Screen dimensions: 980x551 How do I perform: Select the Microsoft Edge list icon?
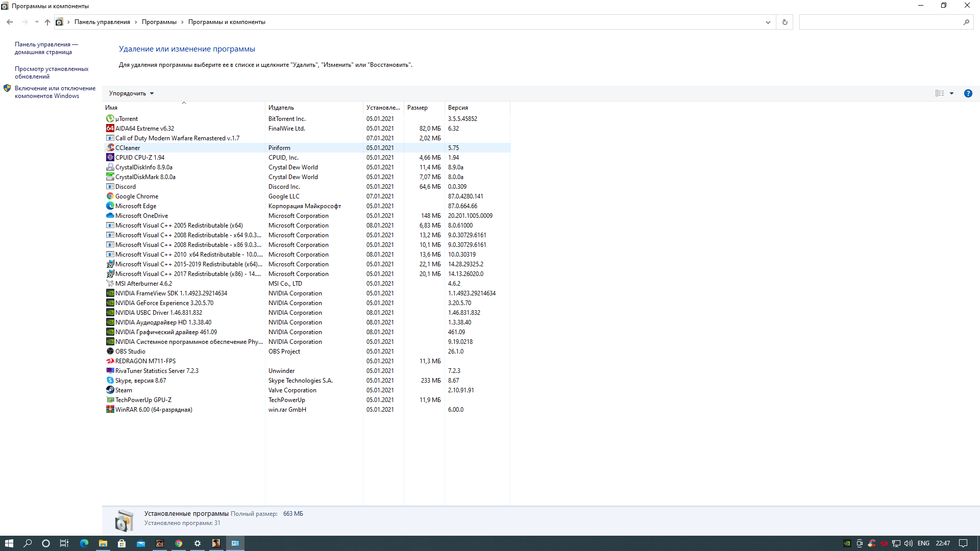click(x=110, y=206)
